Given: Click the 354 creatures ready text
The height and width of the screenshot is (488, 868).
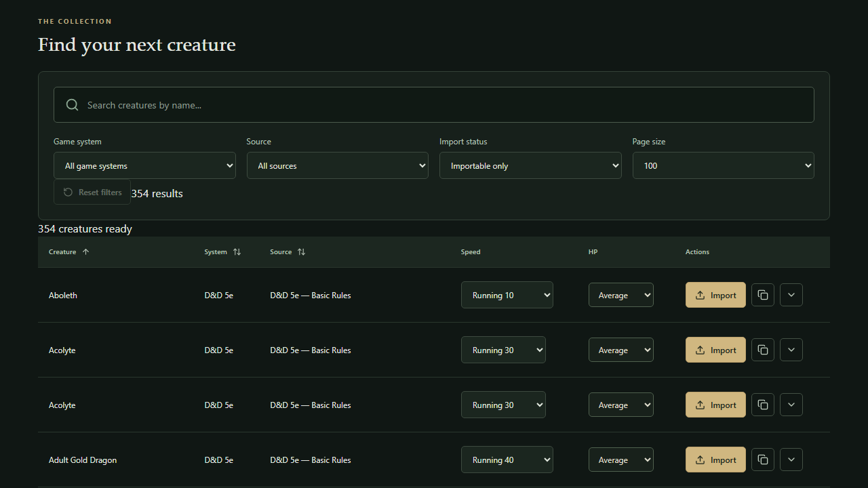Looking at the screenshot, I should click(85, 229).
